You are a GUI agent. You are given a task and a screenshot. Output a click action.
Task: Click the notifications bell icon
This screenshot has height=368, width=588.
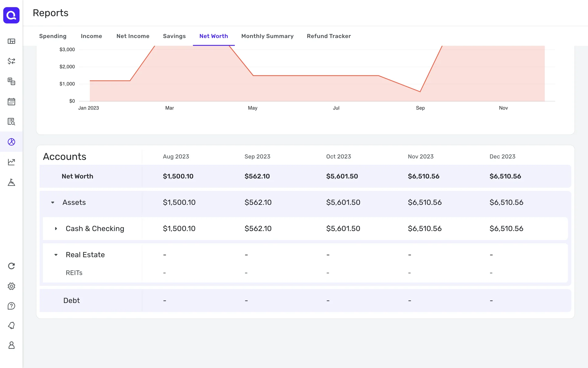11,325
